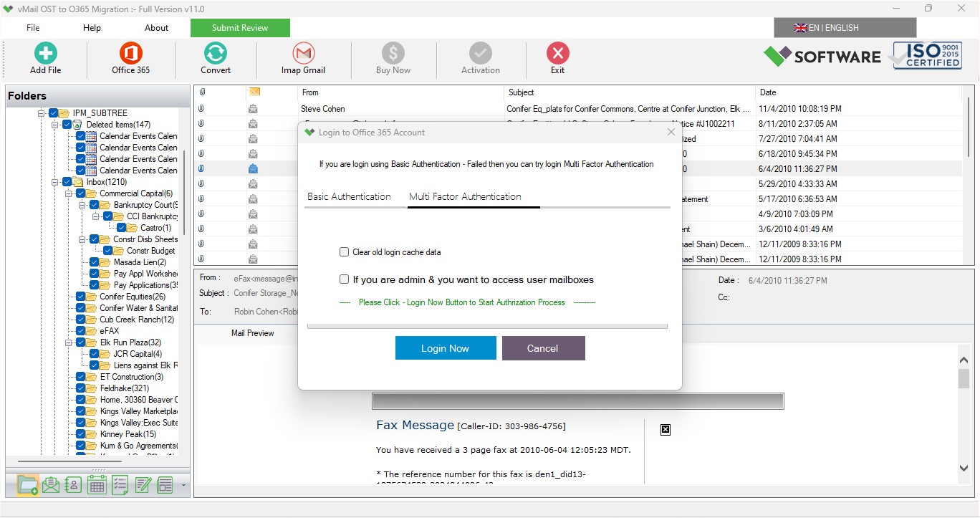Uncheck the Deleted Items(147) checkbox
This screenshot has height=518, width=980.
point(67,125)
